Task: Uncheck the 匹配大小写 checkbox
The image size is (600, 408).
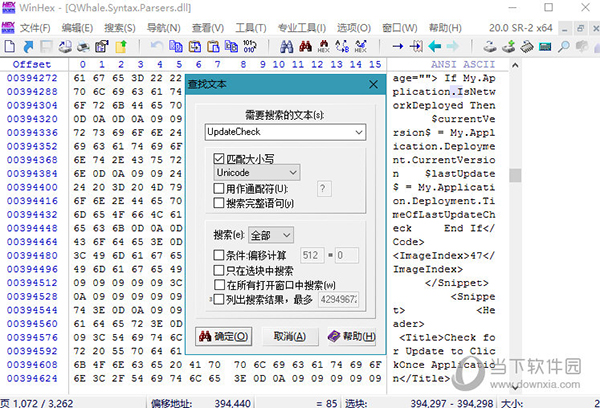Action: click(218, 158)
